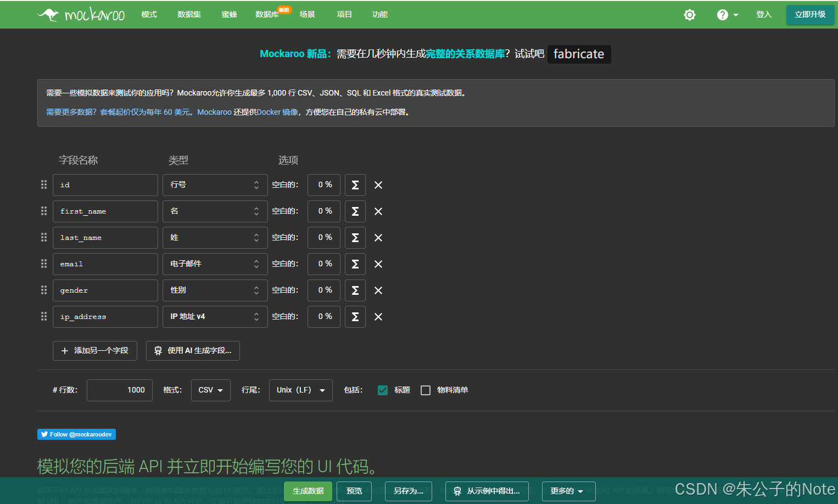The image size is (838, 504).
Task: Click the 立即升级 upgrade button
Action: (x=810, y=15)
